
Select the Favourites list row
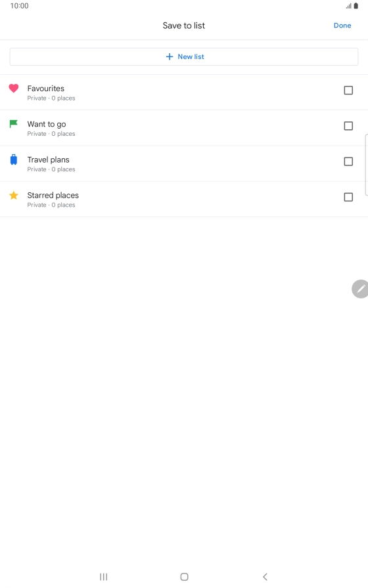coord(184,93)
